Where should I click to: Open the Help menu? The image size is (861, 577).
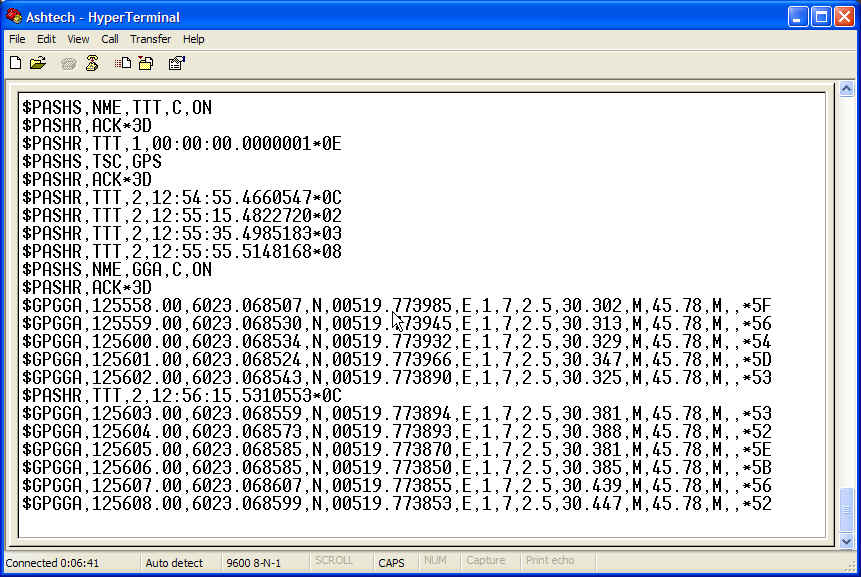tap(194, 39)
